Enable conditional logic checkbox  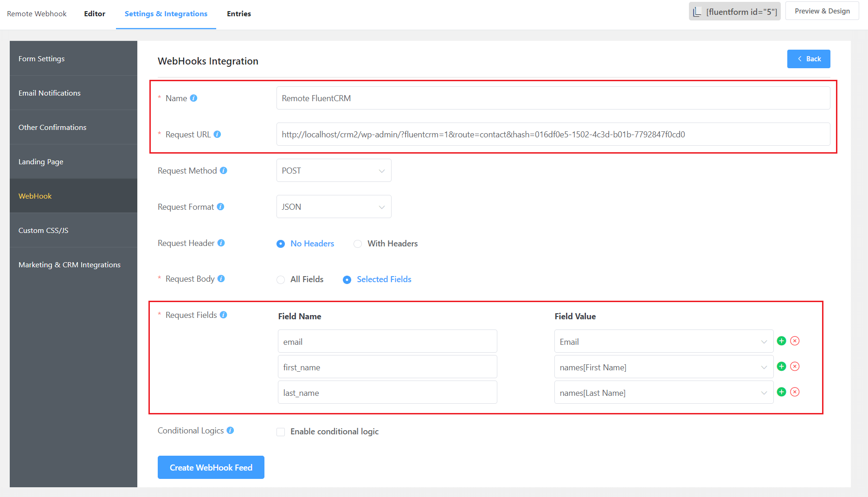(281, 432)
